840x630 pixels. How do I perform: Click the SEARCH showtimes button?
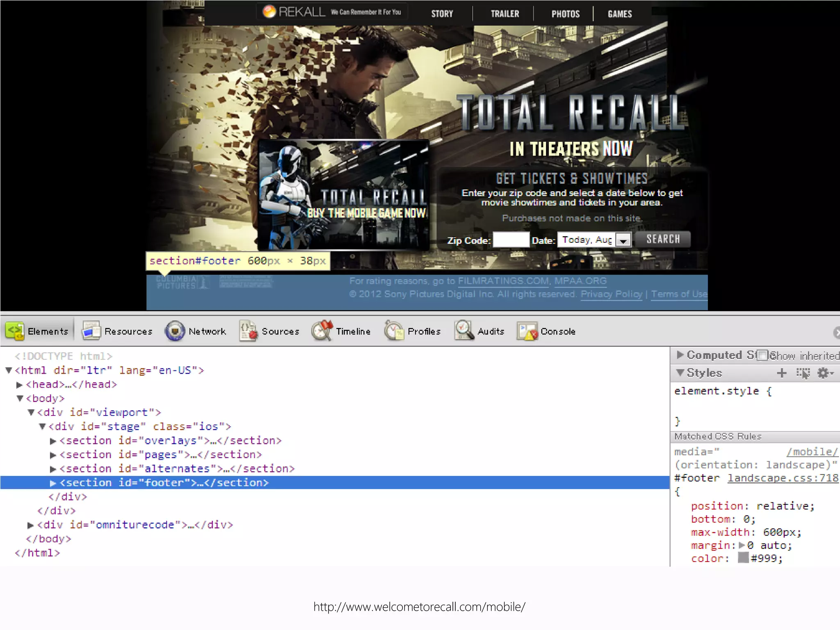(x=663, y=239)
